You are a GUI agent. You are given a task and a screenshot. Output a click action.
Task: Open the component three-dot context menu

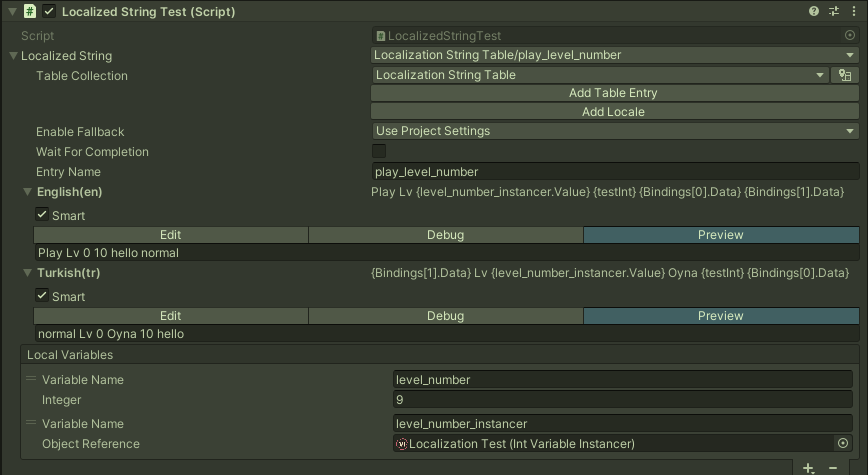[851, 11]
